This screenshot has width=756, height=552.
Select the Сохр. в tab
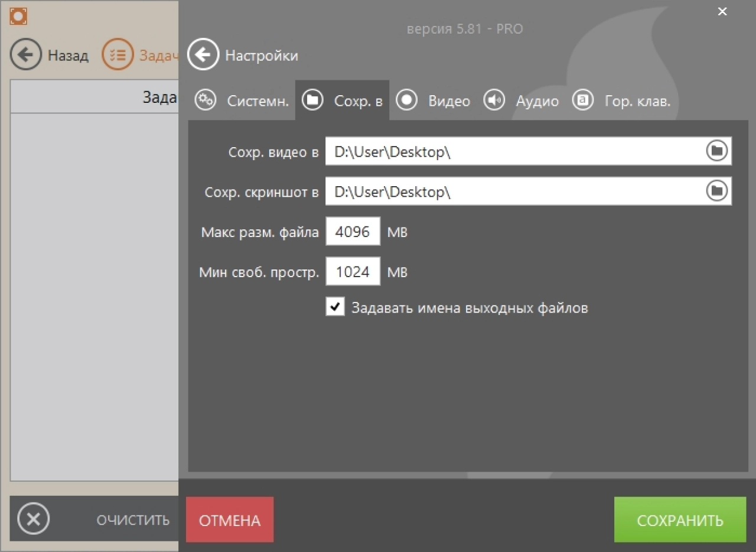click(343, 100)
